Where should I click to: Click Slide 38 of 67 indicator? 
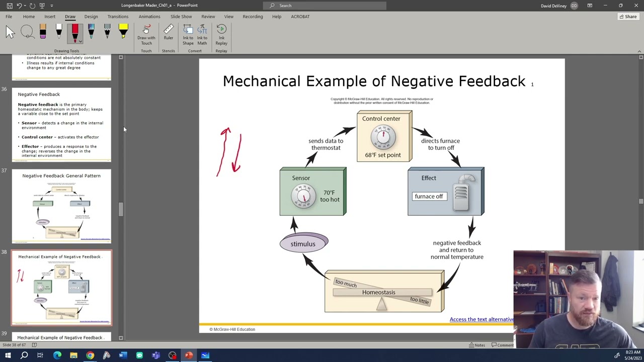14,345
